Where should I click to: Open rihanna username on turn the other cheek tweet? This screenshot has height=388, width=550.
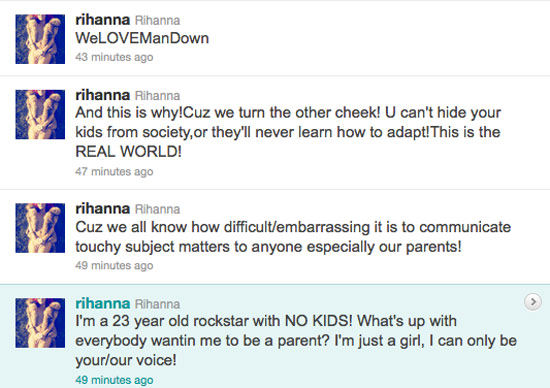102,95
